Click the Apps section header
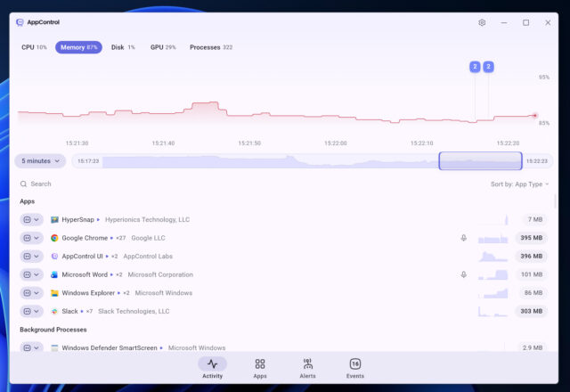Screen dimensions: 570x392 28,201
